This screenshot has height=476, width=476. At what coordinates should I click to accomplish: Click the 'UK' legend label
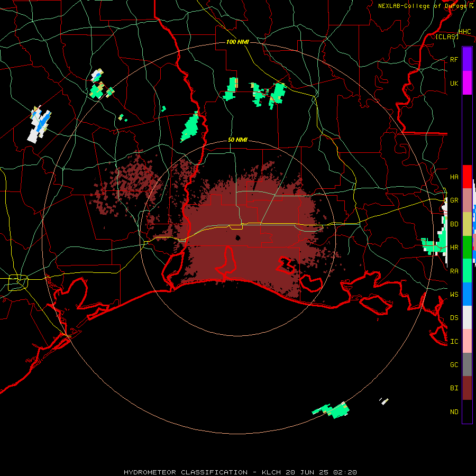coord(454,83)
